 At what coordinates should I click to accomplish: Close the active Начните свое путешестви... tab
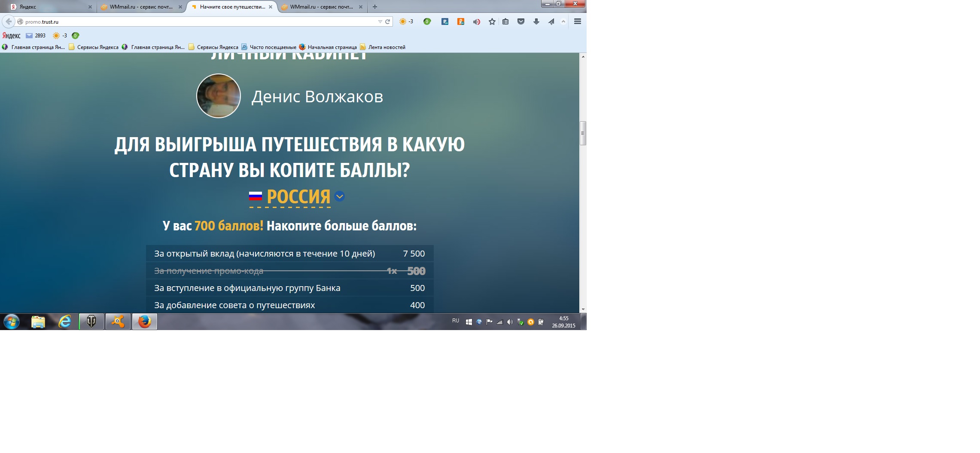(271, 7)
